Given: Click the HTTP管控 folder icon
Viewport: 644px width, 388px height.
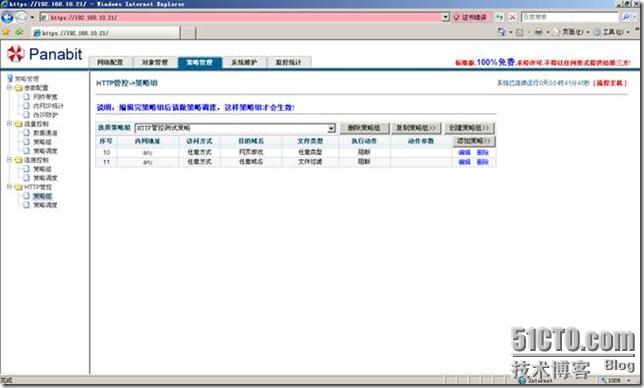Looking at the screenshot, I should pos(18,187).
